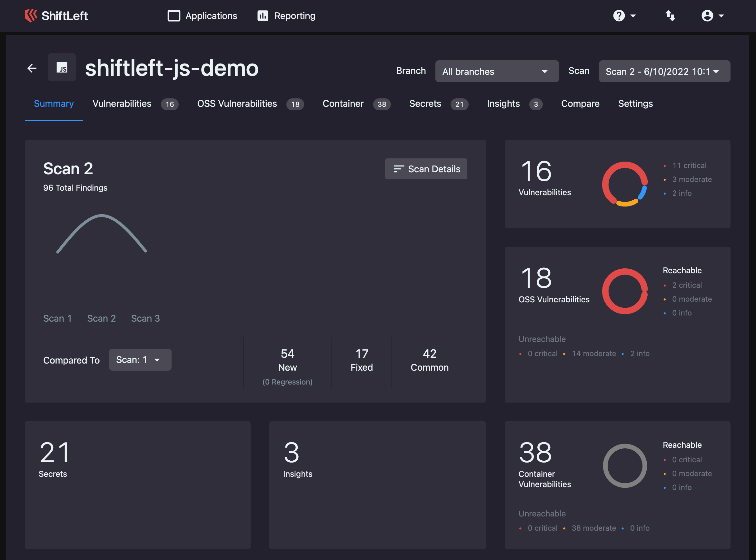The width and height of the screenshot is (756, 560).
Task: Click the Reporting bar chart icon
Action: tap(263, 15)
